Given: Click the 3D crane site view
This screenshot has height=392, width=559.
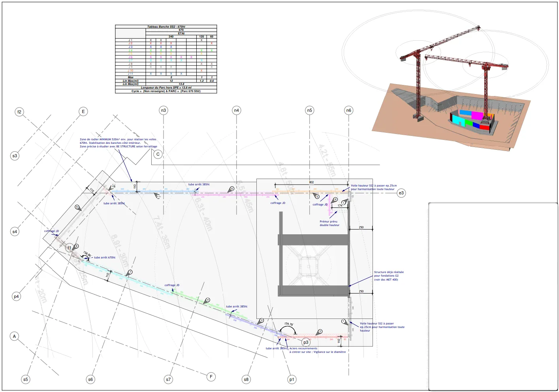Looking at the screenshot, I should point(446,81).
